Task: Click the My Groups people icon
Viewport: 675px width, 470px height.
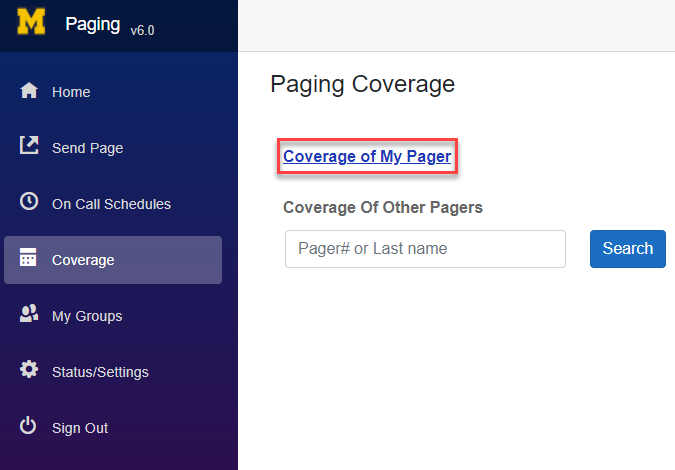Action: pos(29,315)
